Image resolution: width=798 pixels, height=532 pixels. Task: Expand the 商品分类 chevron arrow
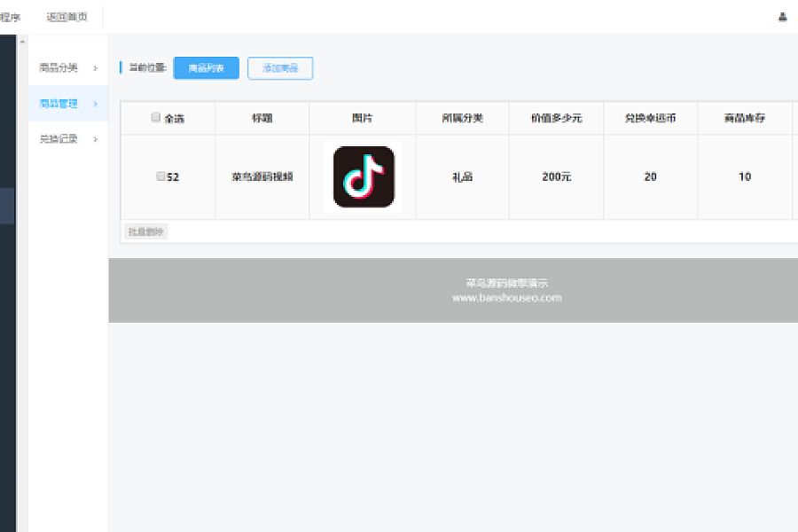95,67
